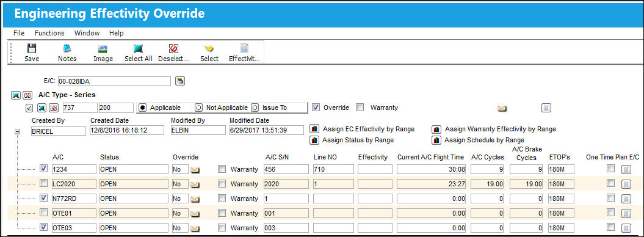644x237 pixels.
Task: Select the Applicable radio button
Action: tap(142, 108)
